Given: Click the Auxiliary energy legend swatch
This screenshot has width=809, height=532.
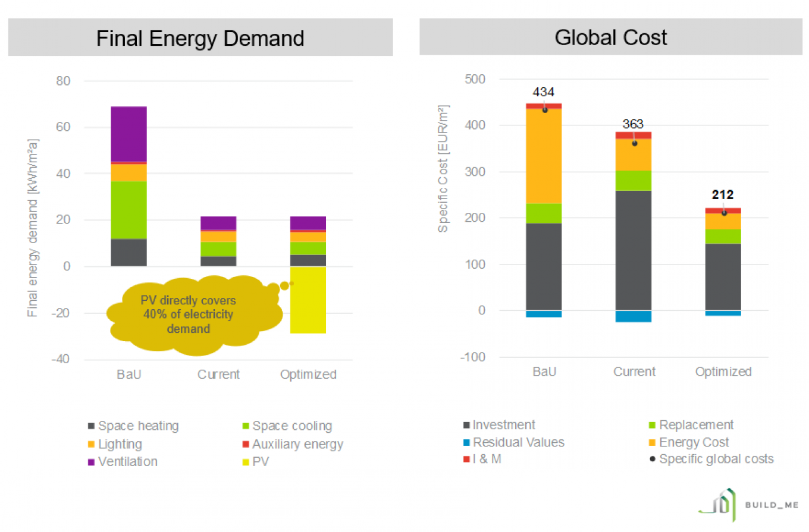Looking at the screenshot, I should click(x=244, y=444).
